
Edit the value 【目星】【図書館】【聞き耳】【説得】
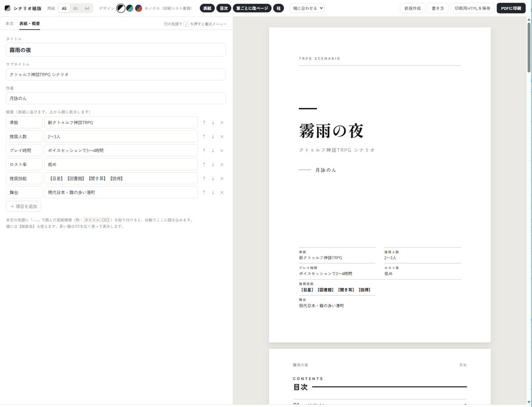[121, 178]
